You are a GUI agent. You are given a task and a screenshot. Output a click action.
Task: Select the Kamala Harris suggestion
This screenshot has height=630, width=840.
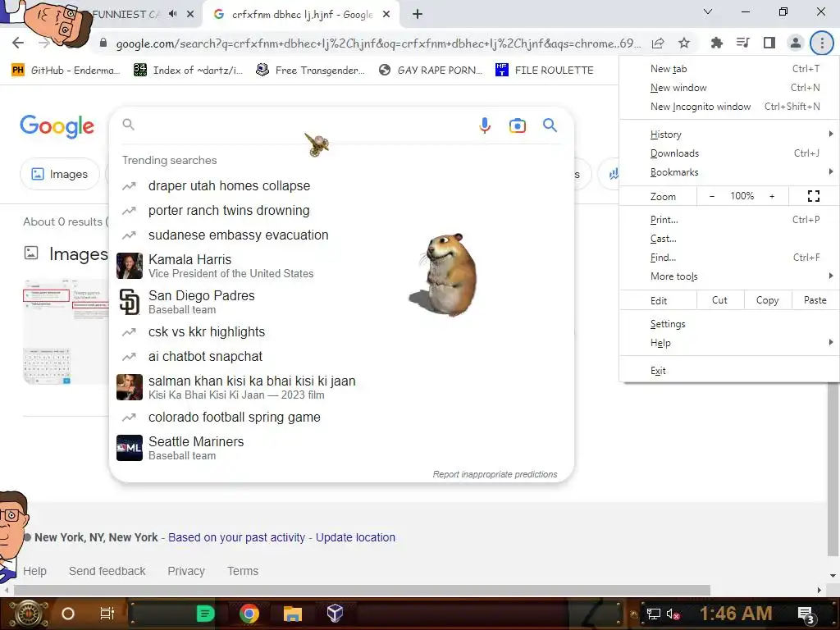click(x=341, y=266)
